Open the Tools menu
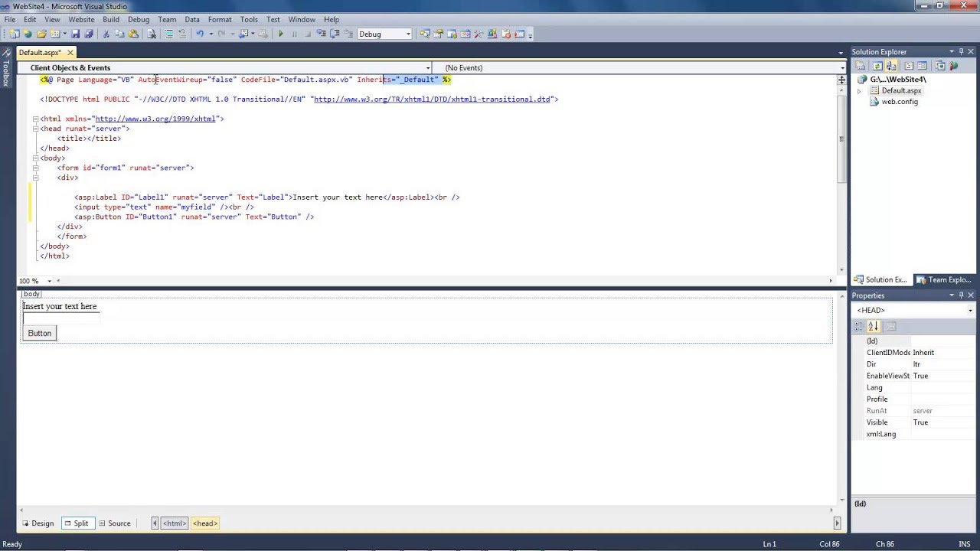The image size is (980, 551). pos(249,19)
